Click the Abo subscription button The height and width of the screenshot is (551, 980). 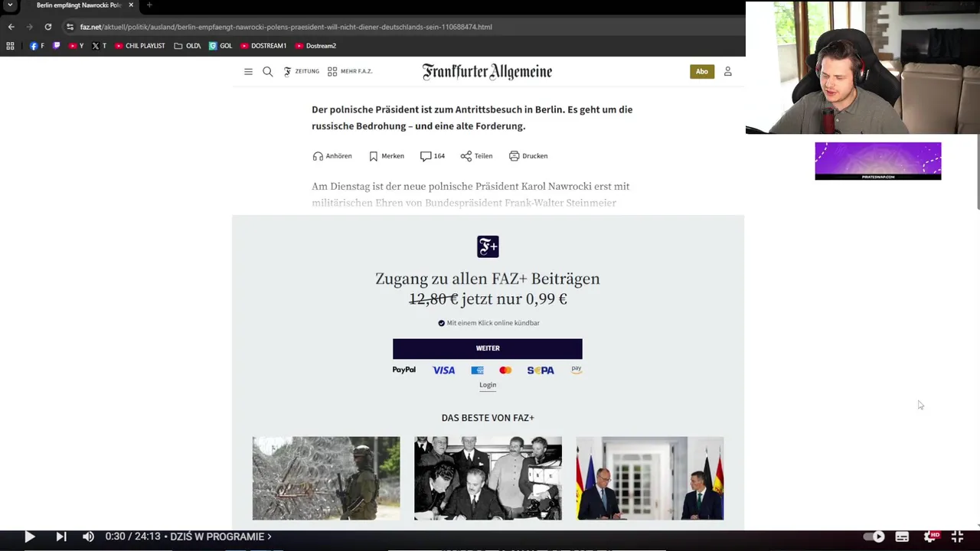[x=702, y=71]
